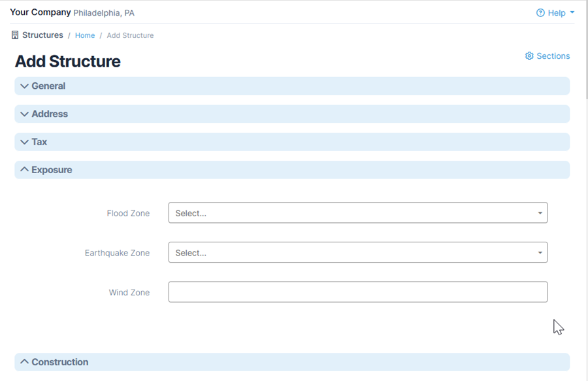The image size is (588, 381).
Task: Open the Earthquake Zone select box
Action: click(353, 253)
